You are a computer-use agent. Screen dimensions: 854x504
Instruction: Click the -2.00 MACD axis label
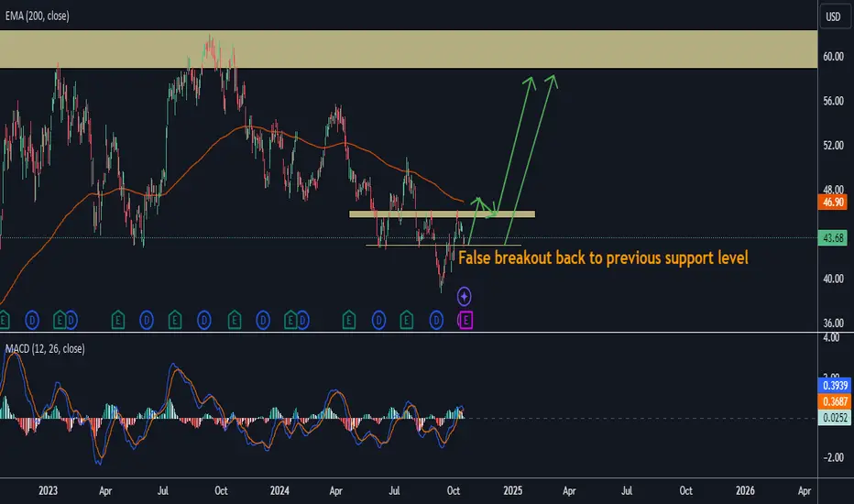(831, 457)
